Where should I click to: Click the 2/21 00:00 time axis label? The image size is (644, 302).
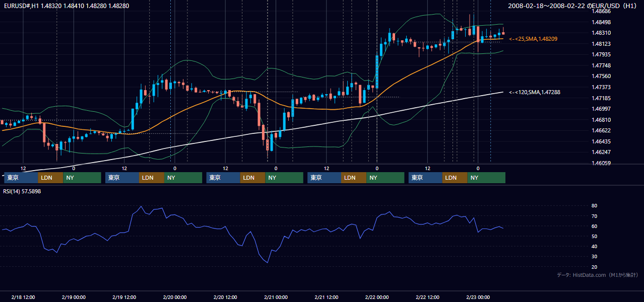click(x=276, y=297)
